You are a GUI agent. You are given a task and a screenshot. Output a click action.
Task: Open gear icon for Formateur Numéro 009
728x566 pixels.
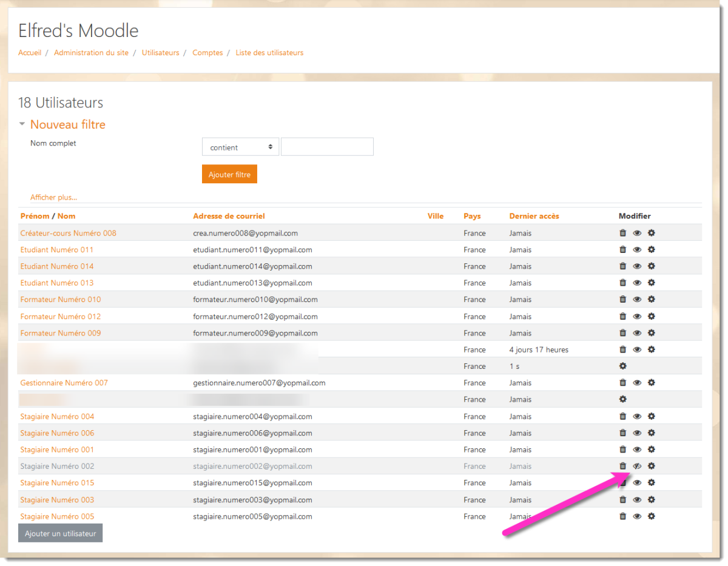tap(652, 333)
